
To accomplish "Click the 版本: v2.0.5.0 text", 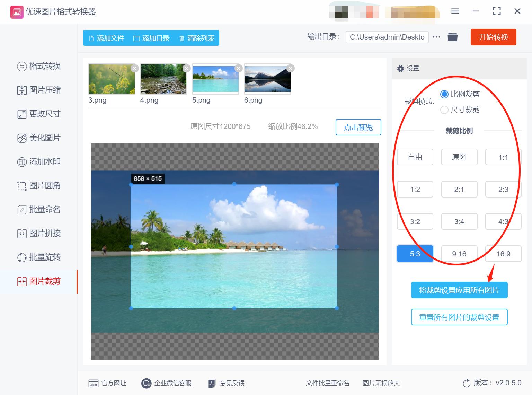I will pos(497,383).
